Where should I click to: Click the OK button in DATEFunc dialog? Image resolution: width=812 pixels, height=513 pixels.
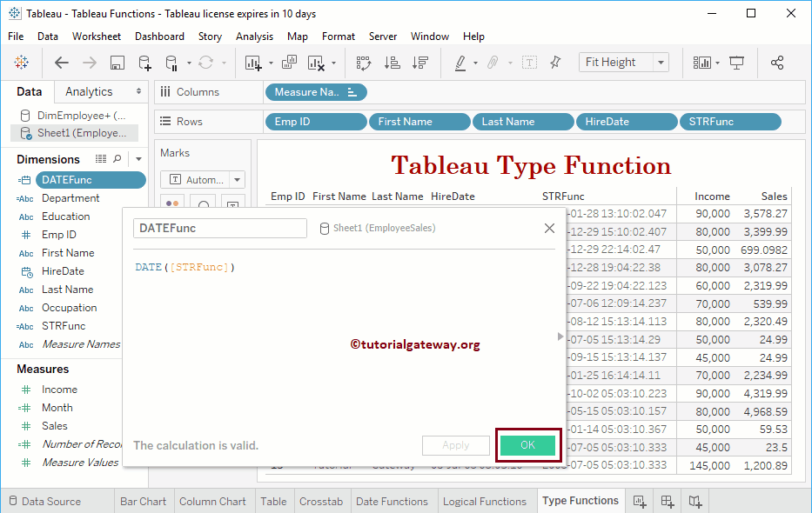click(527, 444)
